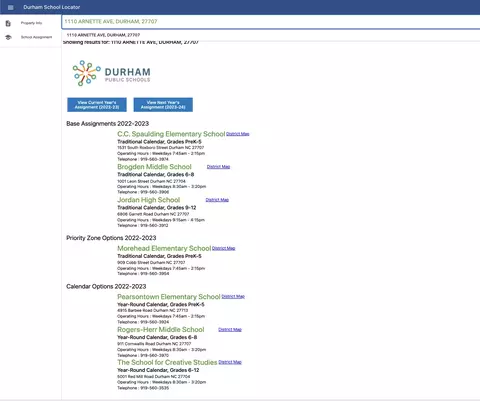Click Morehead Elementary operating hours line
Screen dimensions: 480x401
161,268
